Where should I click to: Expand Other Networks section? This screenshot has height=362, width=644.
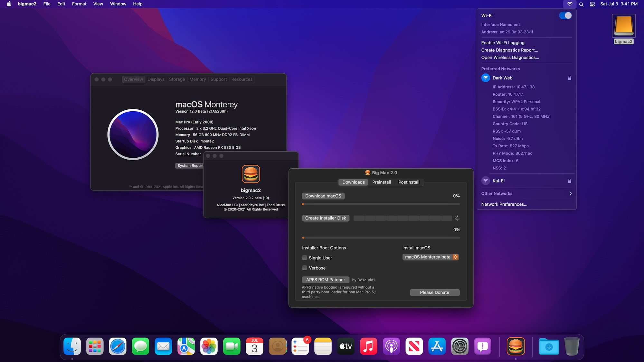click(570, 193)
